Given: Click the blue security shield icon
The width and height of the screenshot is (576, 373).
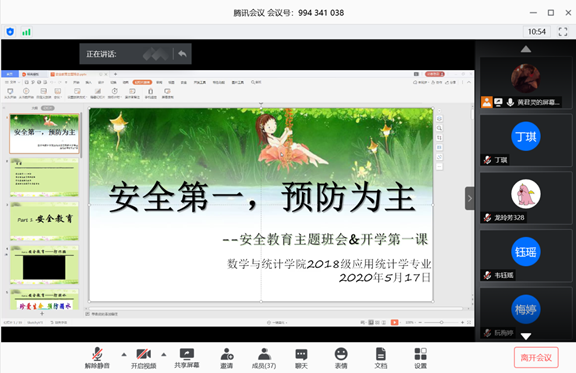Looking at the screenshot, I should coord(10,32).
